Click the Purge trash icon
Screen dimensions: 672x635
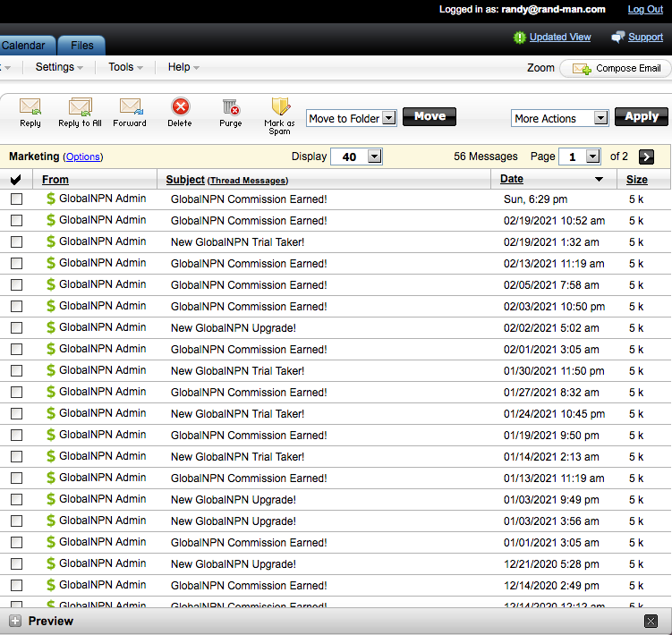[x=231, y=107]
